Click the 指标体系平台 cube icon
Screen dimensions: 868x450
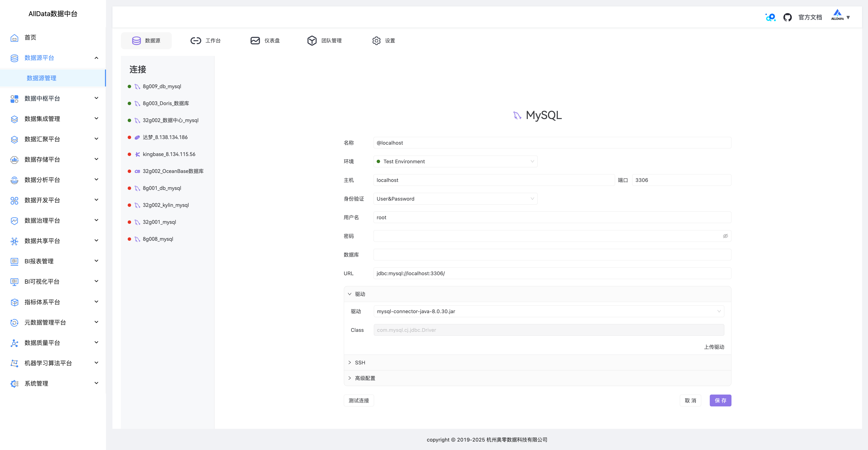tap(14, 302)
